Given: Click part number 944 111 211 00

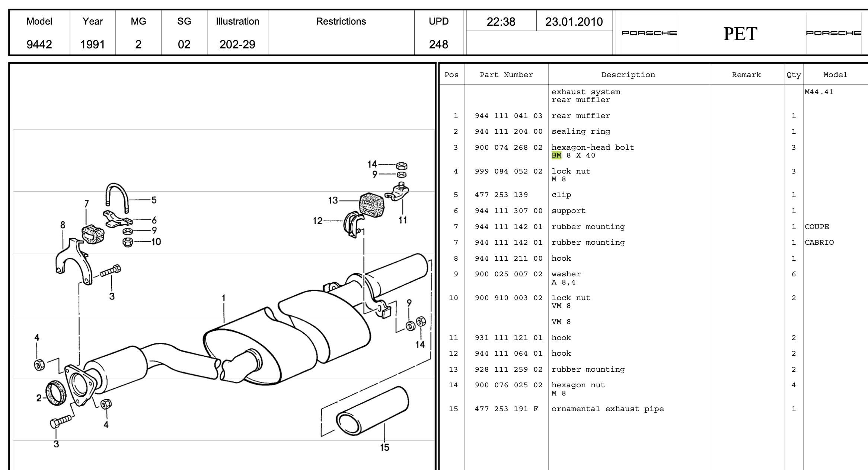Looking at the screenshot, I should [508, 258].
